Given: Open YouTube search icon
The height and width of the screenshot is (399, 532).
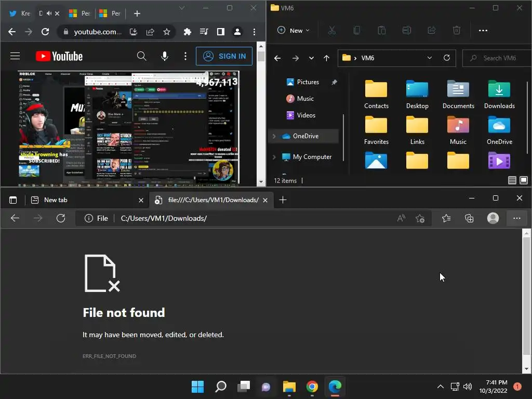Looking at the screenshot, I should click(141, 56).
